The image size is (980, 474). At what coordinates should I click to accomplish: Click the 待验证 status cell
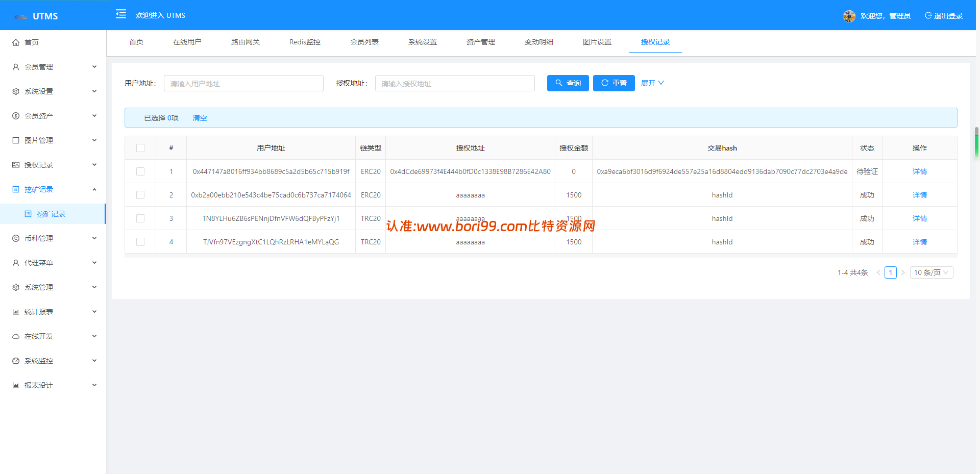point(867,171)
